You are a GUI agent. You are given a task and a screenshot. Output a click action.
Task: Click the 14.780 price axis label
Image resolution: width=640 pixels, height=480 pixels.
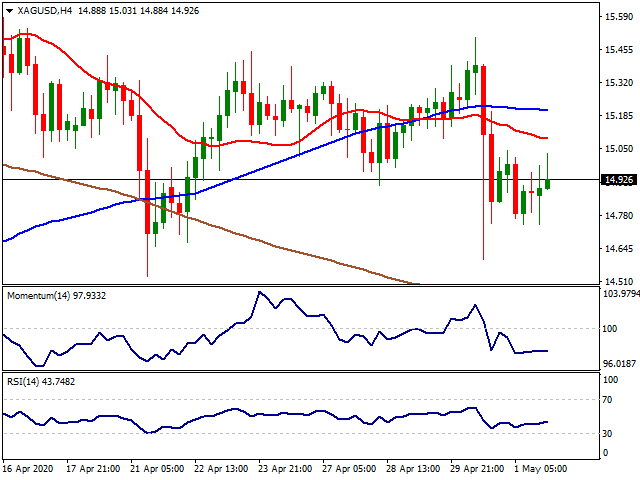[x=619, y=216]
